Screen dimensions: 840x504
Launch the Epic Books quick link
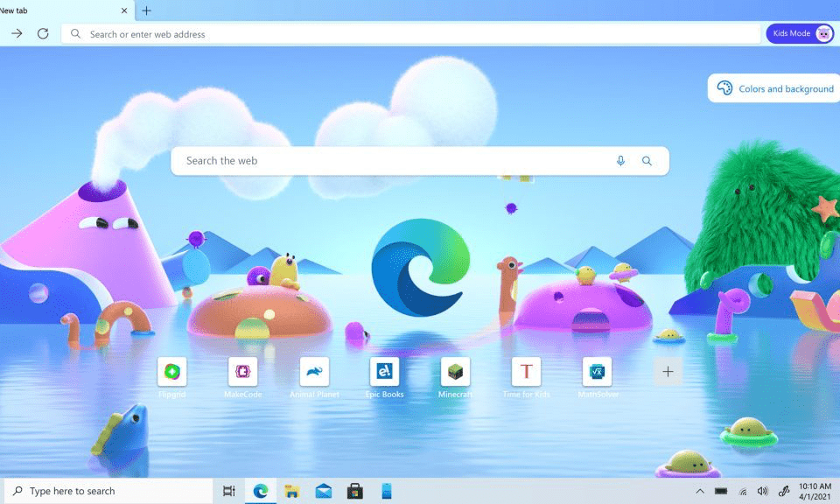(384, 372)
